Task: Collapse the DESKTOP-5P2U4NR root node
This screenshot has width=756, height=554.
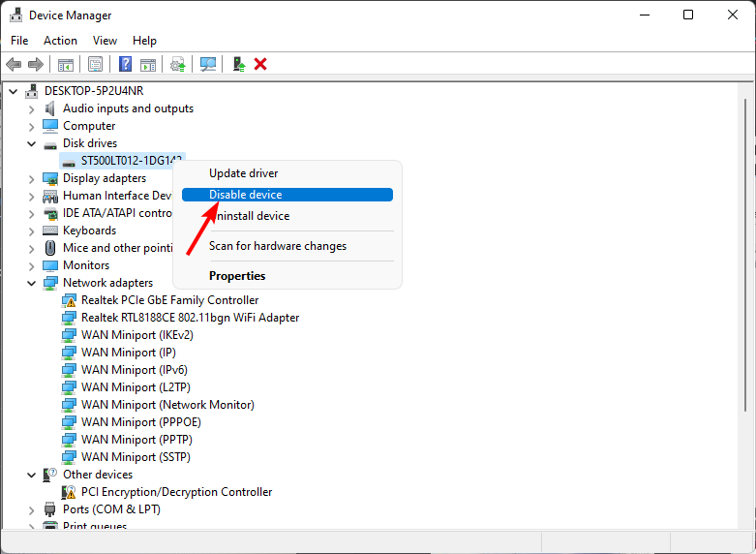Action: click(x=14, y=91)
